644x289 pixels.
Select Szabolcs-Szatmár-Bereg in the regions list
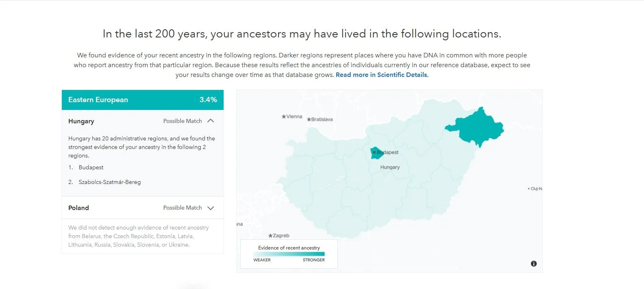[x=110, y=182]
